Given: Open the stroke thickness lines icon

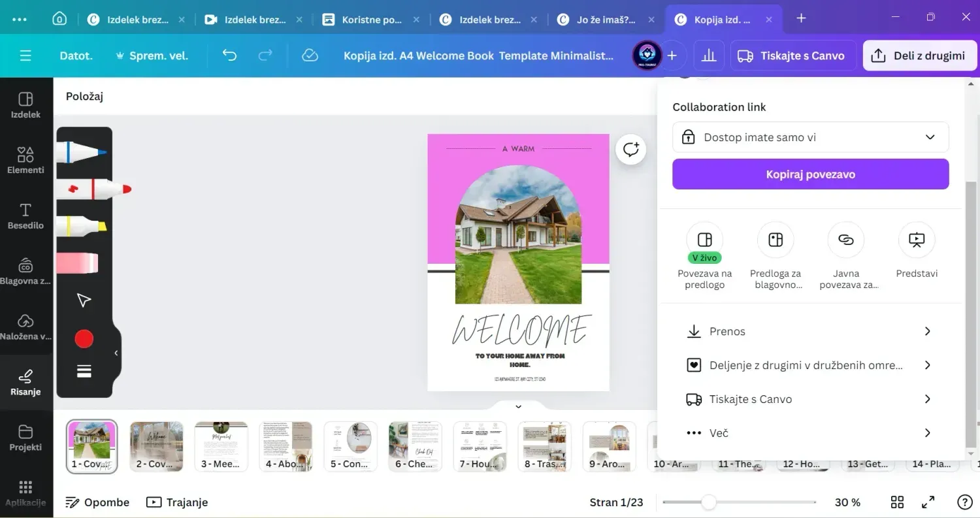Looking at the screenshot, I should (84, 371).
